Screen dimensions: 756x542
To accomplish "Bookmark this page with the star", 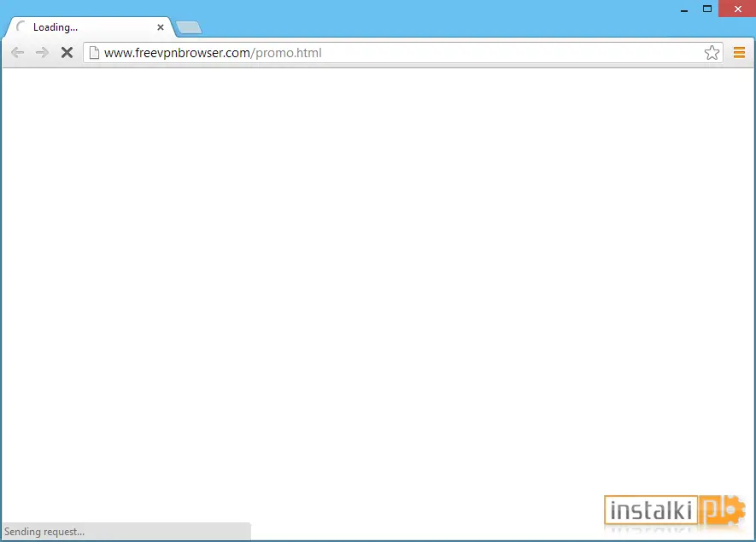I will point(712,53).
